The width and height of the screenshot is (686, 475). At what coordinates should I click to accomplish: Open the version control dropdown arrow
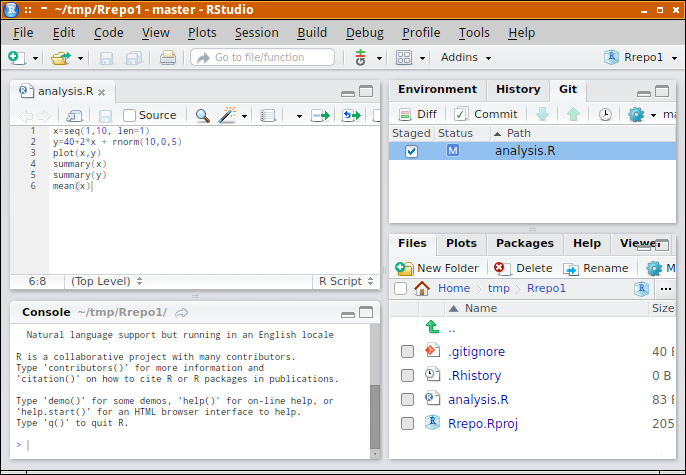[x=379, y=58]
